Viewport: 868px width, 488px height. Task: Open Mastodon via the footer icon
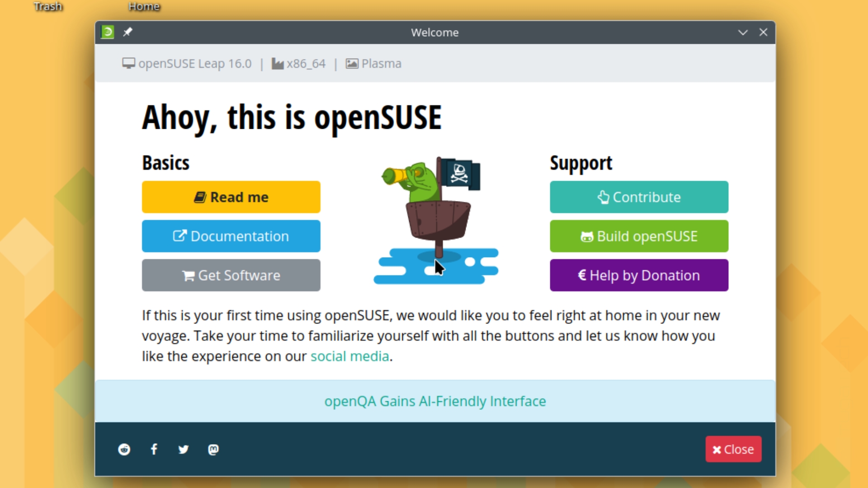[x=212, y=449]
